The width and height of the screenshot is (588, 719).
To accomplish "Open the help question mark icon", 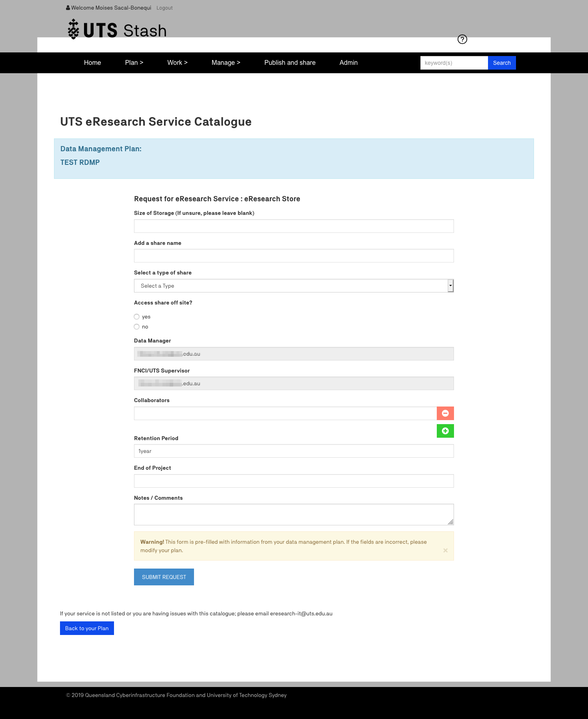I will 462,39.
